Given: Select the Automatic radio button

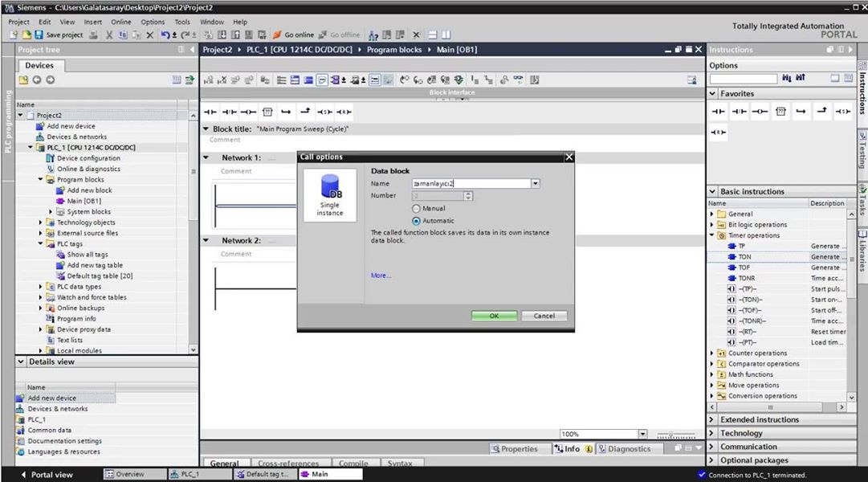Looking at the screenshot, I should (x=416, y=221).
